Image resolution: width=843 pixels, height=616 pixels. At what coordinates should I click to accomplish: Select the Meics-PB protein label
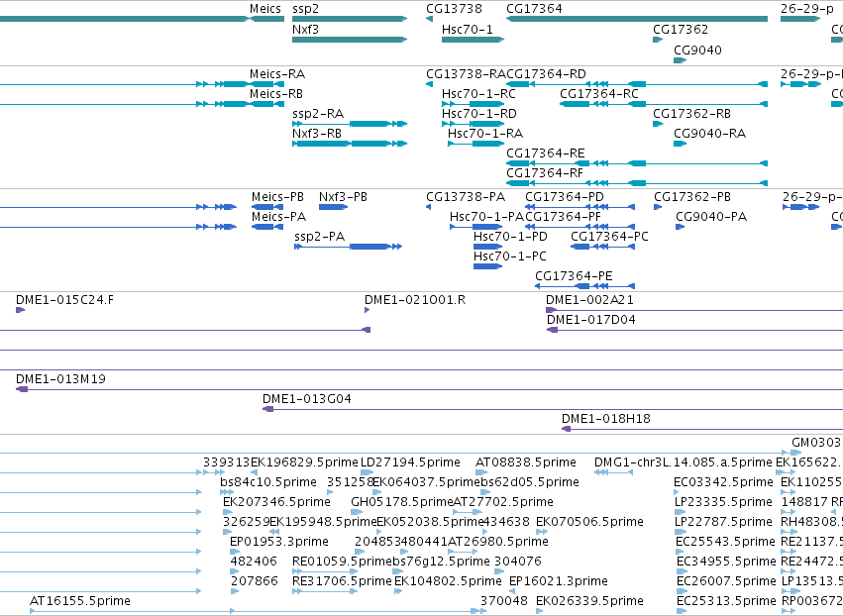pos(277,197)
